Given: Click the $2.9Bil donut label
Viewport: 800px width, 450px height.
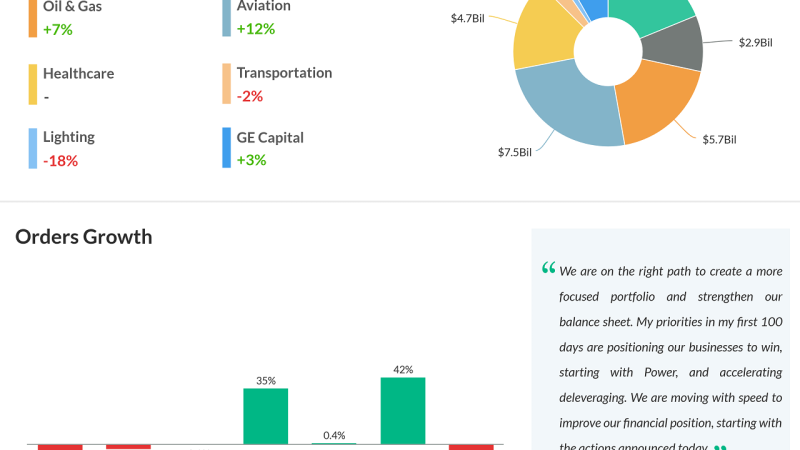Looking at the screenshot, I should point(755,42).
